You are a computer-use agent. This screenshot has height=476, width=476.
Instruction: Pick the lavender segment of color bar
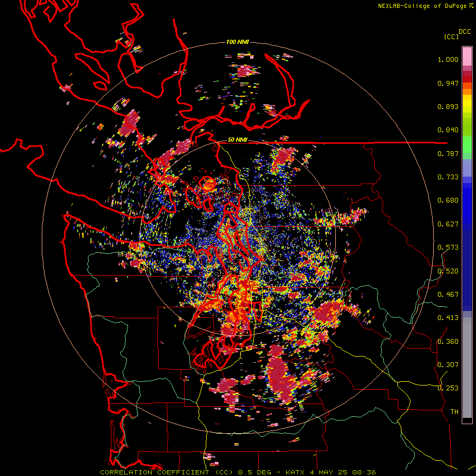pos(467,168)
